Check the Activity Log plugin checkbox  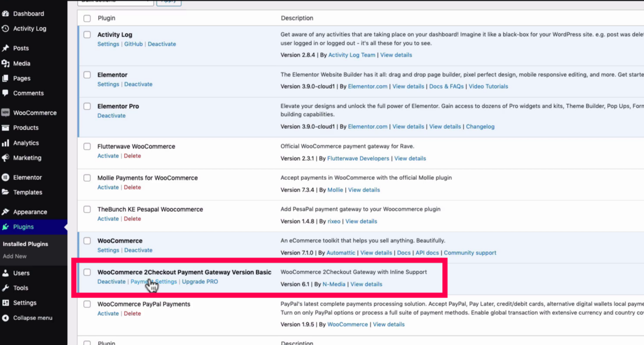[x=87, y=35]
